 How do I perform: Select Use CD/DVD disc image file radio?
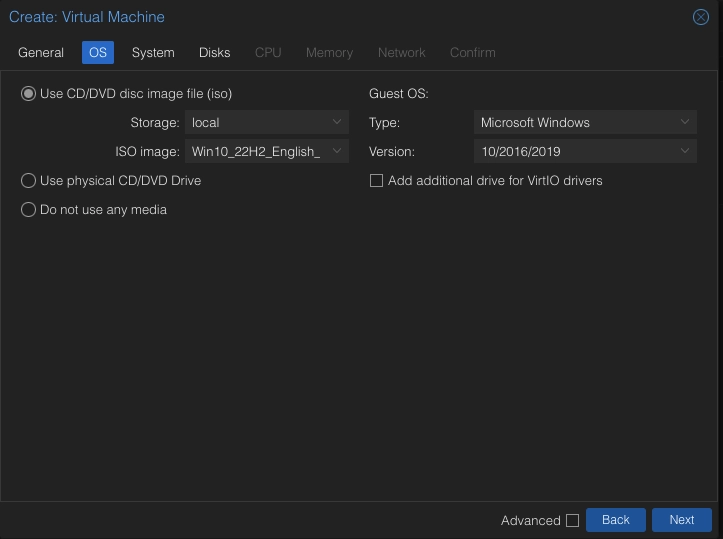click(28, 94)
